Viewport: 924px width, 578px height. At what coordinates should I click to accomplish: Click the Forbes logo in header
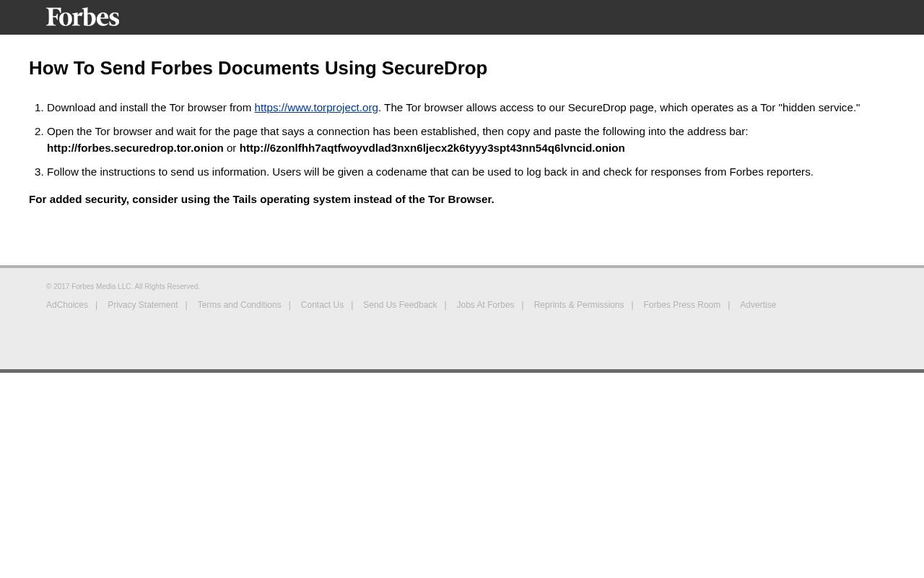click(82, 17)
